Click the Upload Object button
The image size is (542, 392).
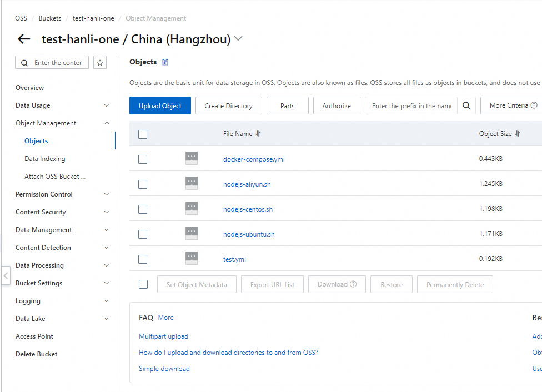click(160, 106)
